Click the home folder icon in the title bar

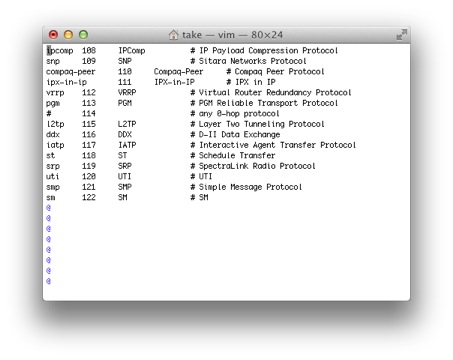(173, 35)
